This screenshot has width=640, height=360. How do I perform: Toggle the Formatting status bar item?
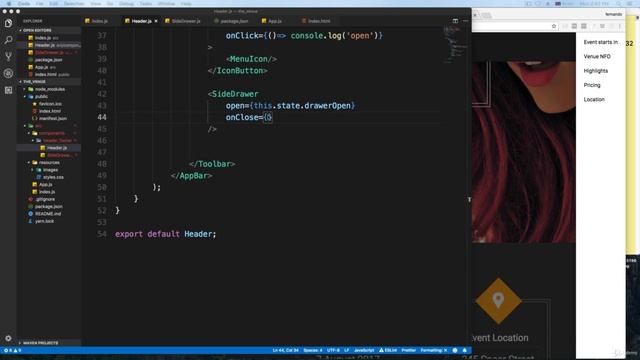(433, 350)
